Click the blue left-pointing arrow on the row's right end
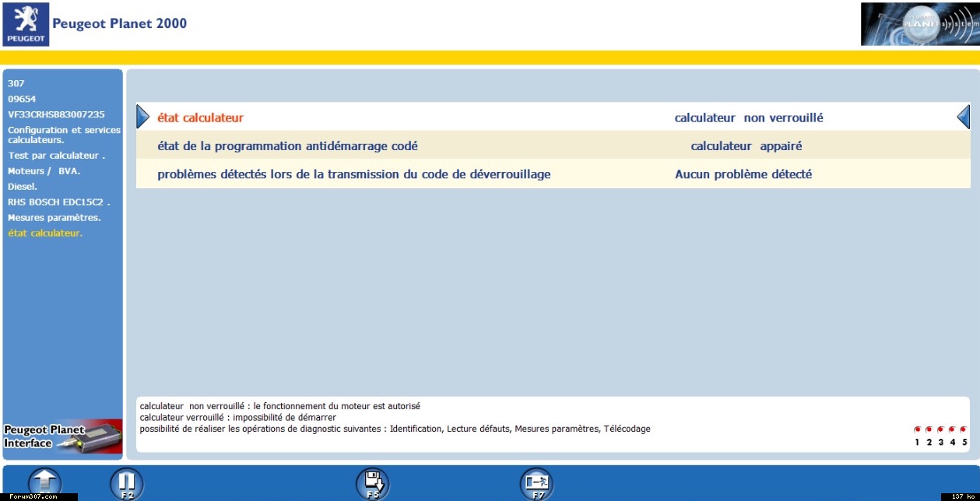The width and height of the screenshot is (980, 501). point(964,117)
